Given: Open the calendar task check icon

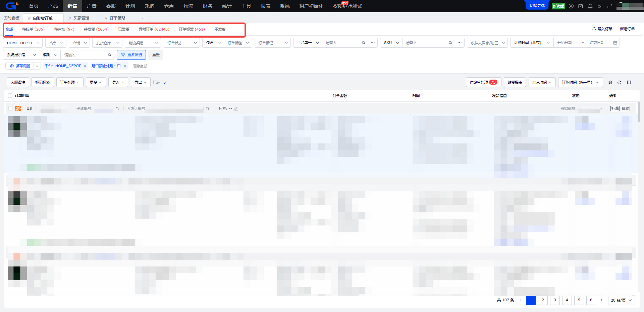Looking at the screenshot, I should 581,6.
